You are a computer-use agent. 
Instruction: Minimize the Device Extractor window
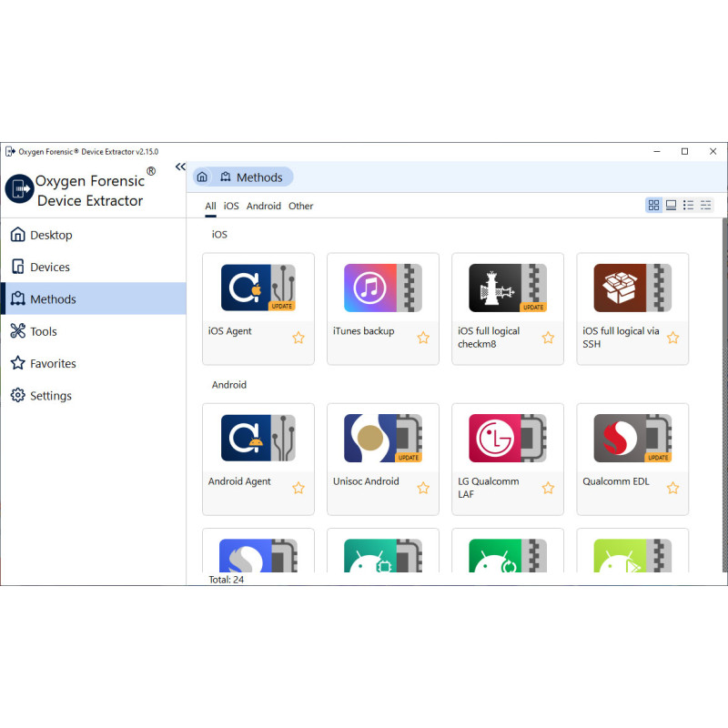pos(657,151)
